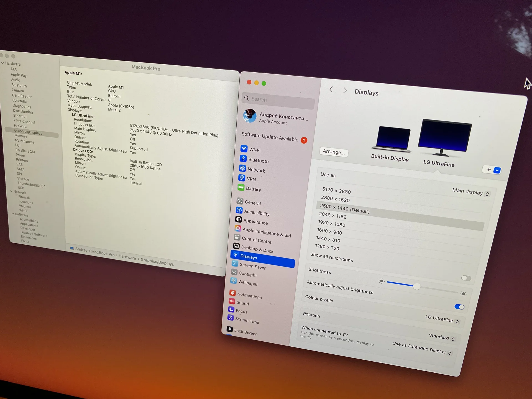Viewport: 532px width, 399px height.
Task: Open Wi-Fi settings icon in sidebar
Action: tap(244, 149)
